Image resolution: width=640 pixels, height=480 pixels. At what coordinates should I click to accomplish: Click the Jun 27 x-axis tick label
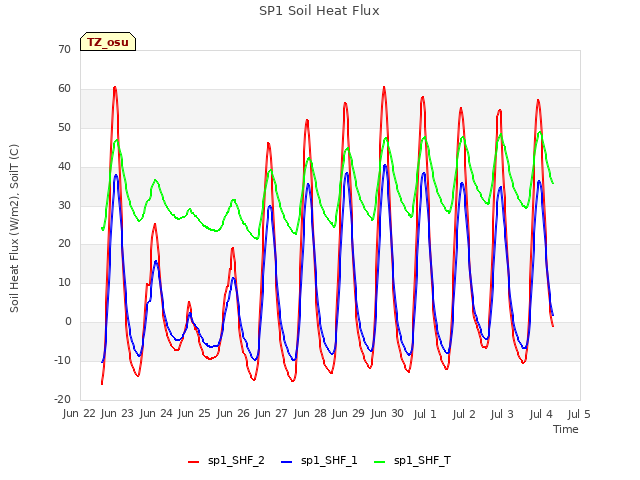[x=271, y=413]
